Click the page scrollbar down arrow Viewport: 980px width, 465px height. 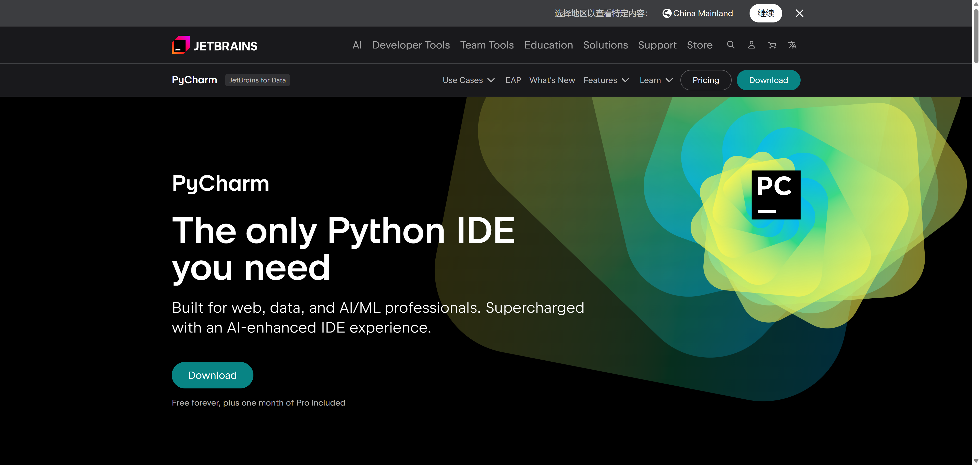[976, 461]
